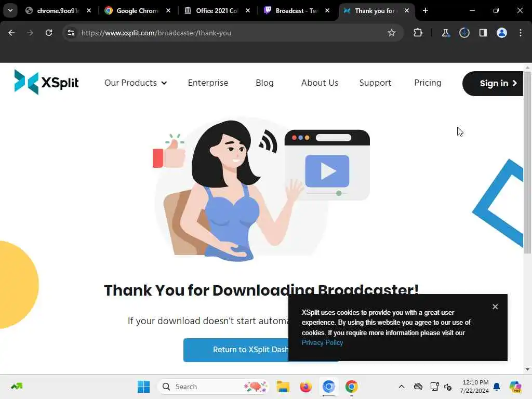532x399 pixels.
Task: Bookmark this page with the star
Action: point(392,33)
